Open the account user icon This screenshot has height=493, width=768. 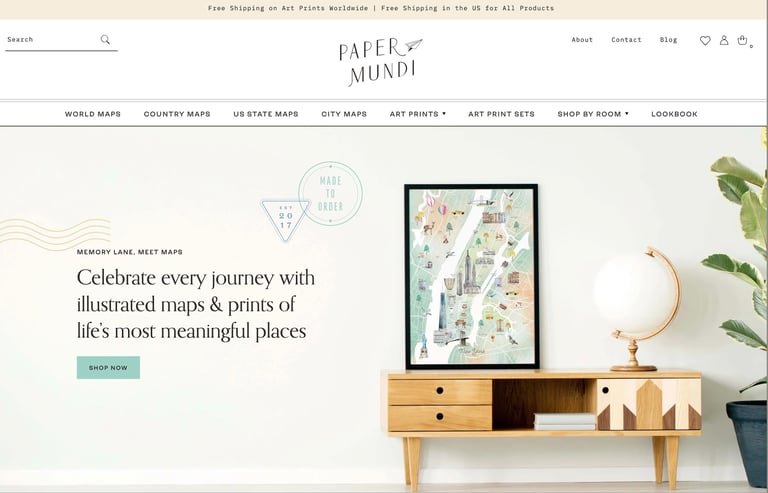(x=724, y=40)
